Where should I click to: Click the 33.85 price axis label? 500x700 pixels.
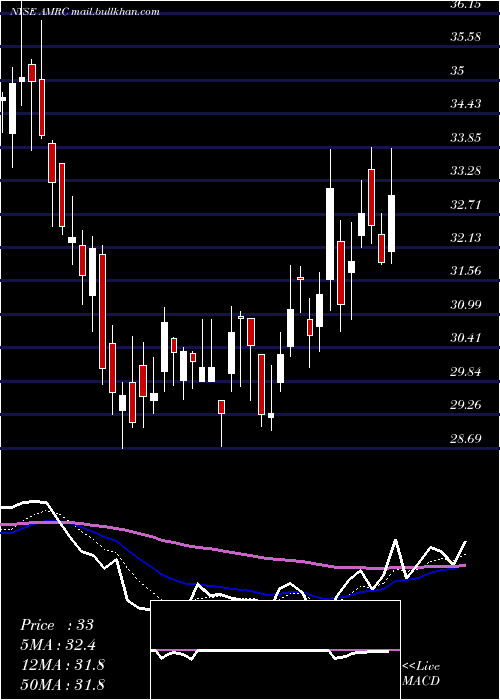tap(465, 138)
